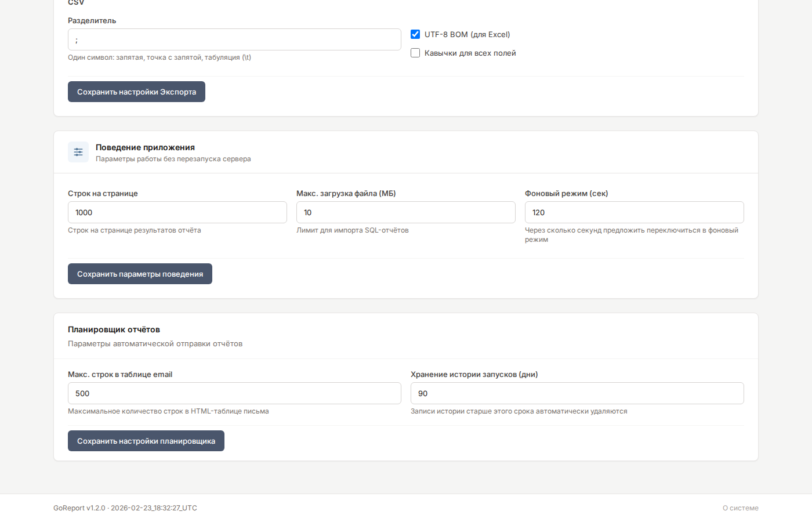Viewport: 812px width, 522px height.
Task: Click the Сохранить настройки Экспорта button
Action: pos(136,92)
